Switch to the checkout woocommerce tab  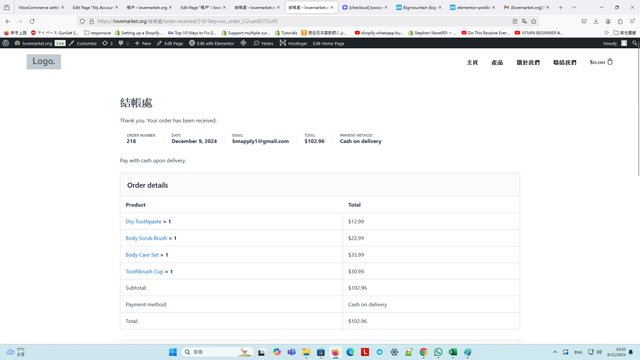(x=364, y=7)
